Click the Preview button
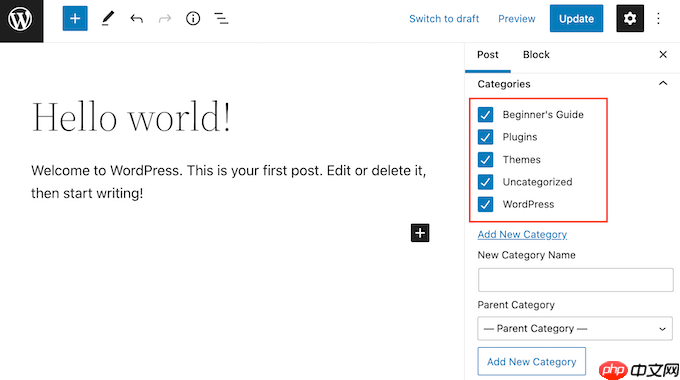 [x=517, y=19]
